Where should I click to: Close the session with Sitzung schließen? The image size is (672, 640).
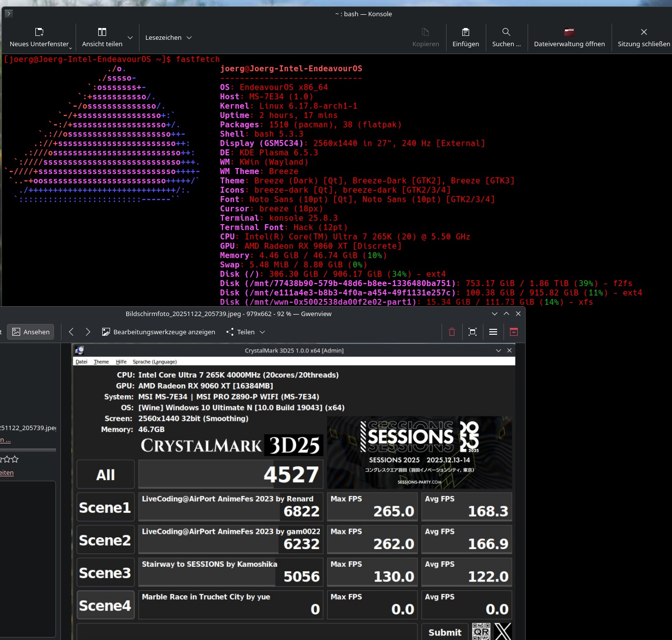(644, 38)
